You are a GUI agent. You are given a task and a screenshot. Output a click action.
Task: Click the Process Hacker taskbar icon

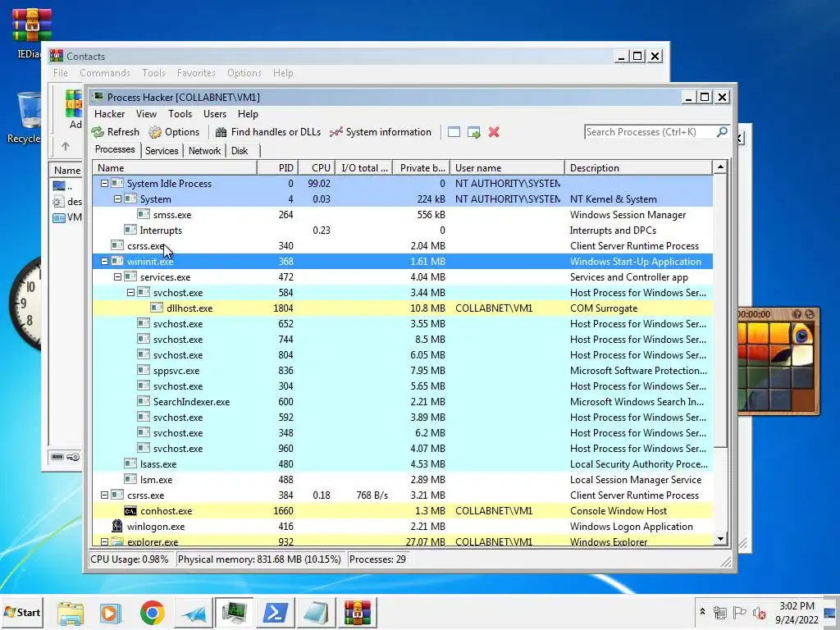(x=234, y=613)
